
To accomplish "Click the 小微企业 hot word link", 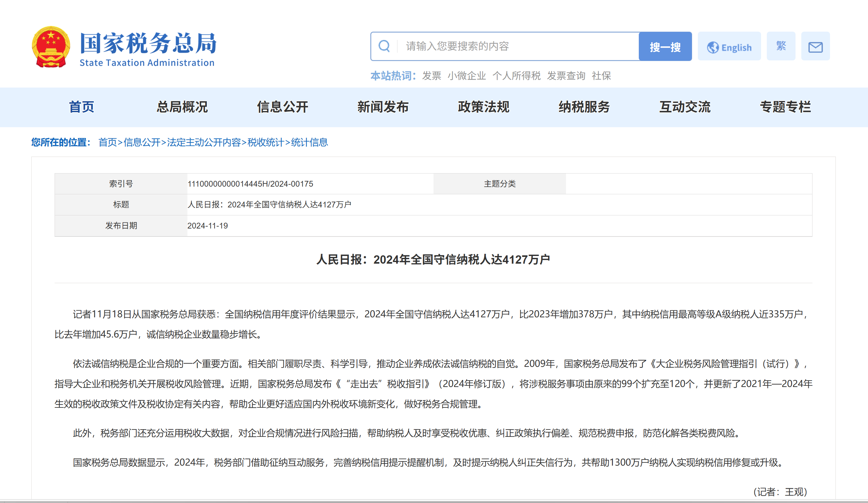I will coord(466,76).
